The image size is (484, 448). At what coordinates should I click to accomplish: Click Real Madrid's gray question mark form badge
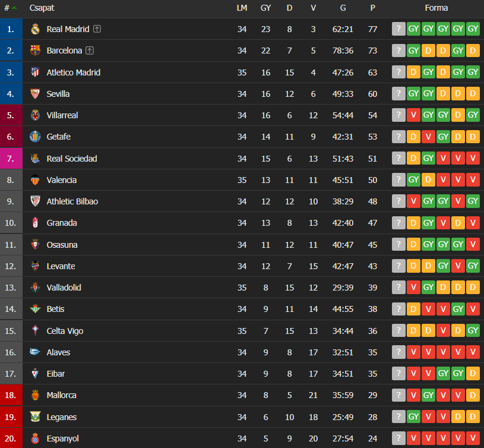click(398, 29)
